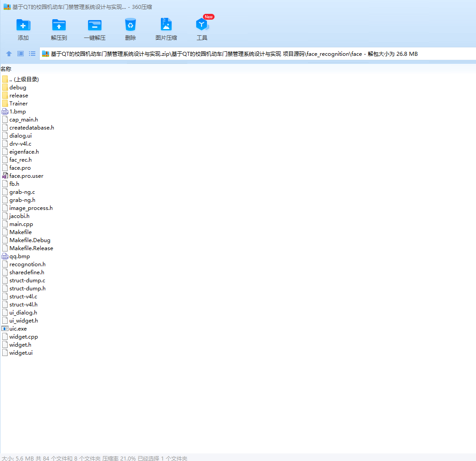Select the face.pro file
This screenshot has height=461, width=476.
pos(17,168)
